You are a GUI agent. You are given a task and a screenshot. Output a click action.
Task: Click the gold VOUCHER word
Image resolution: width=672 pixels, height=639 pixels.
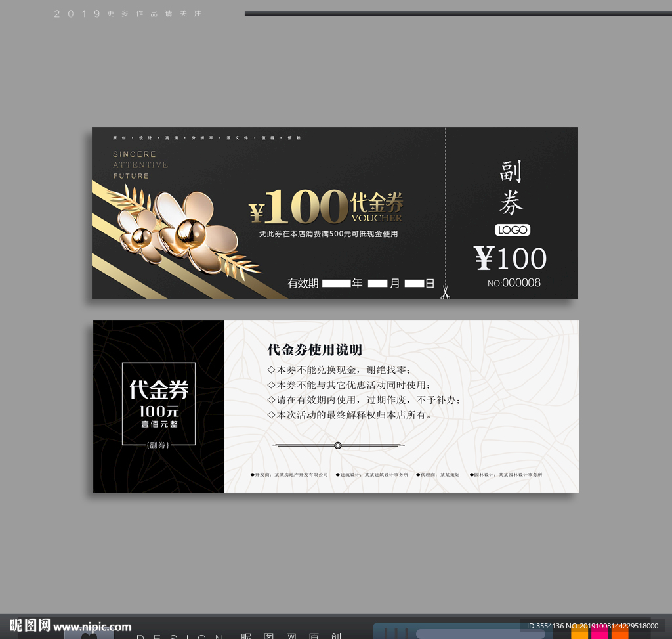pos(377,218)
